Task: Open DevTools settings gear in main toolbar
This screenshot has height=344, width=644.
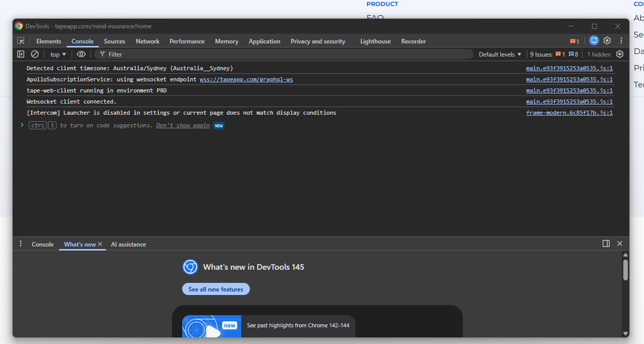Action: (x=607, y=41)
